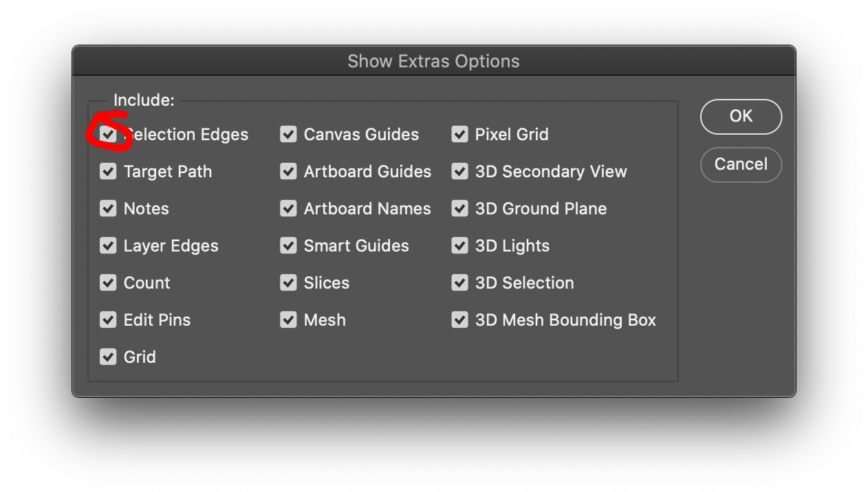The width and height of the screenshot is (868, 492).
Task: Disable Layer Edges
Action: 108,245
